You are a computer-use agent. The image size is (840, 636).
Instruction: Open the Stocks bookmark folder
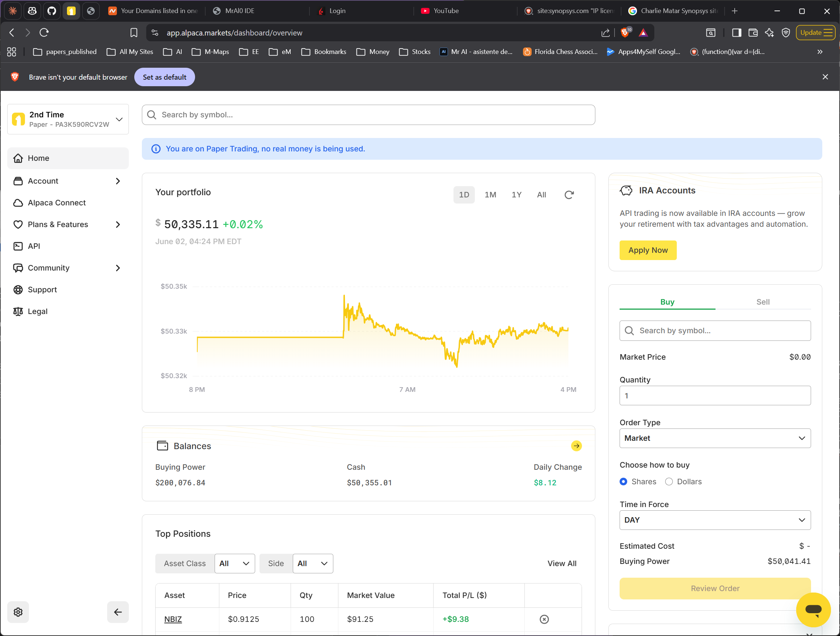click(415, 52)
